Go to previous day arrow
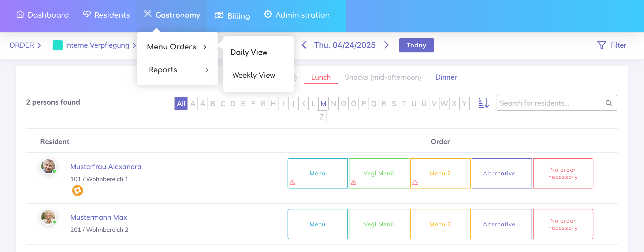The width and height of the screenshot is (644, 252). (x=304, y=45)
